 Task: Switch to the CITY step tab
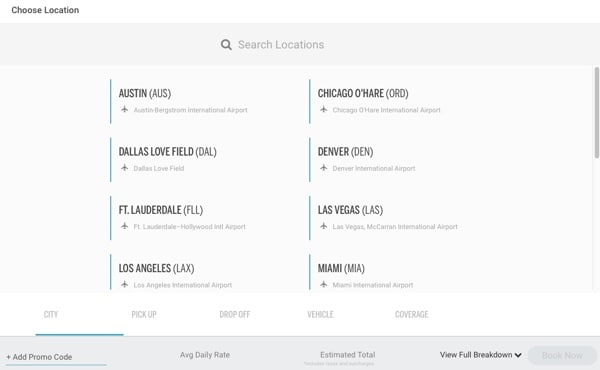click(51, 315)
